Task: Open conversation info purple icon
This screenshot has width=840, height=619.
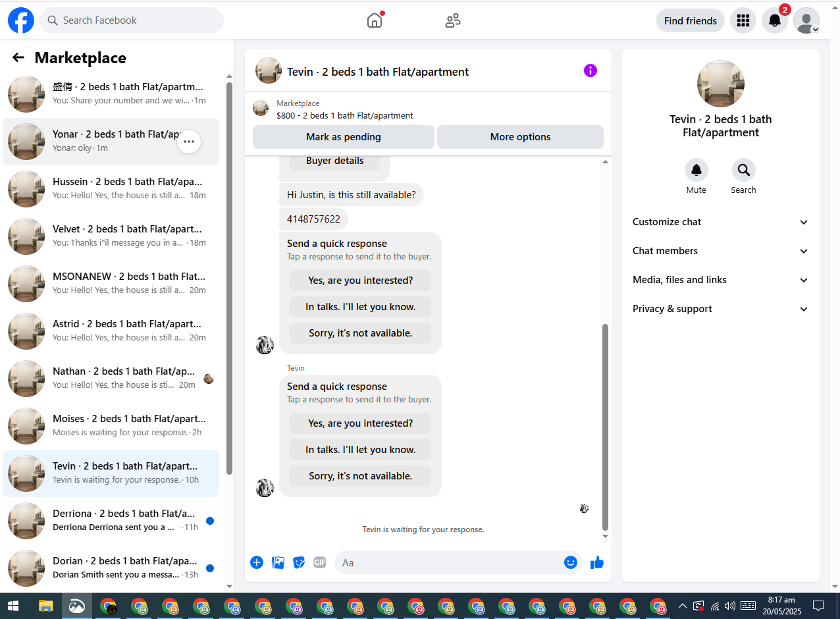Action: click(x=591, y=70)
